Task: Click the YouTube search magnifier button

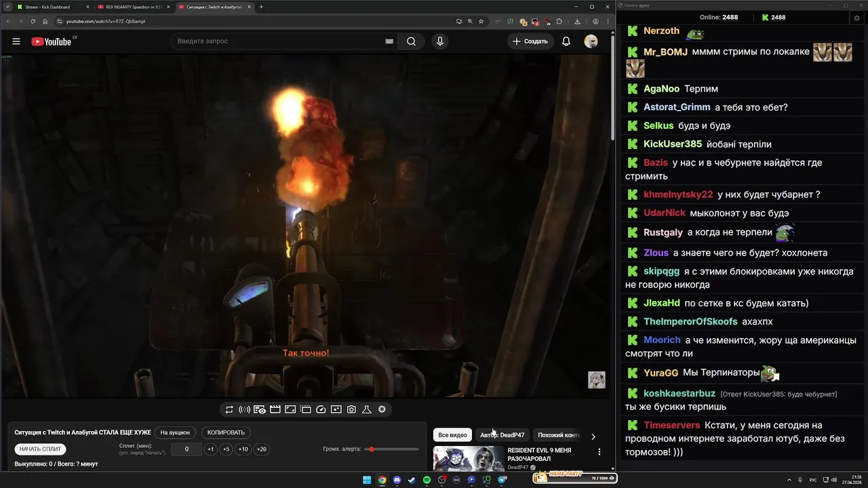Action: coord(412,41)
